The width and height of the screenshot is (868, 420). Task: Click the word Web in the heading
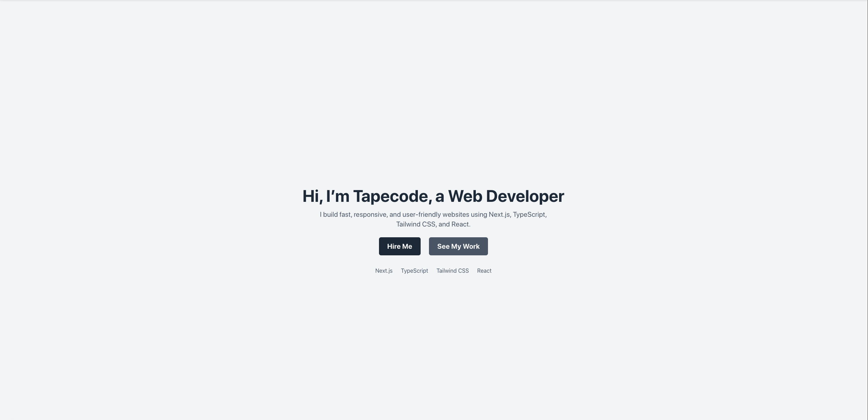coord(465,196)
